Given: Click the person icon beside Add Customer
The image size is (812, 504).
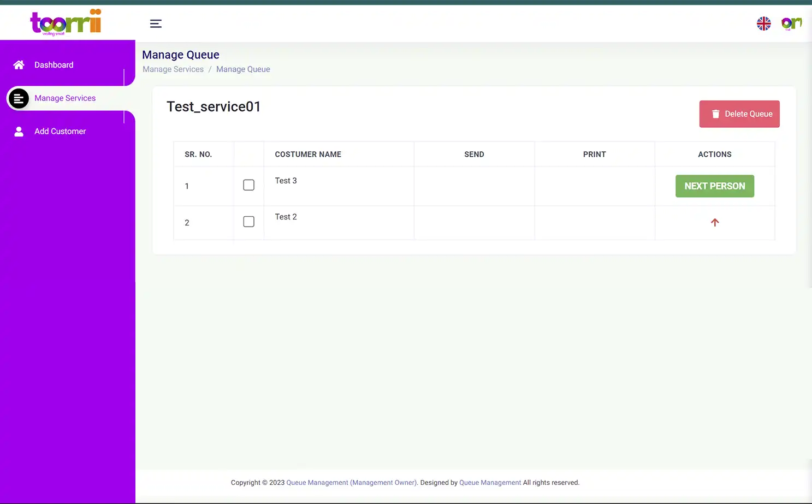Looking at the screenshot, I should [19, 131].
